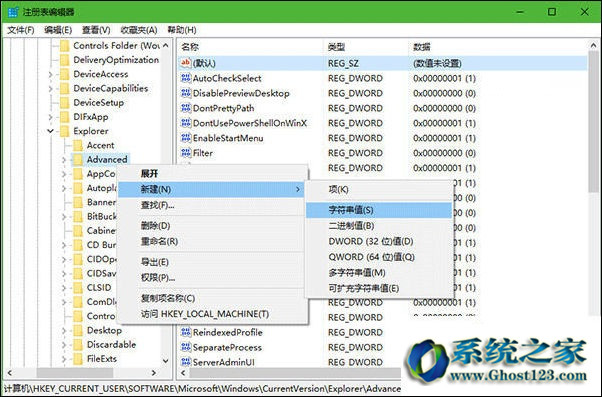Click the SeparateProcess value icon
Screen dimensions: 602x397
(x=186, y=347)
